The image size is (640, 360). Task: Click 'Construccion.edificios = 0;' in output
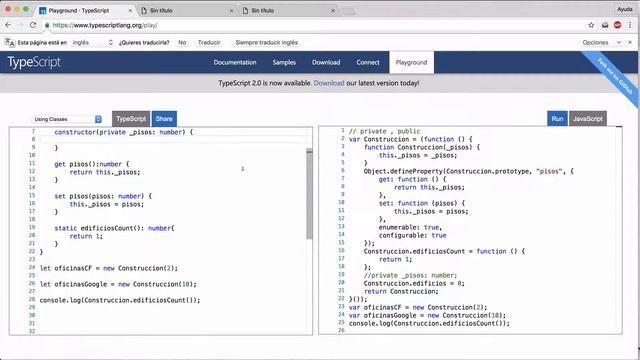click(414, 283)
